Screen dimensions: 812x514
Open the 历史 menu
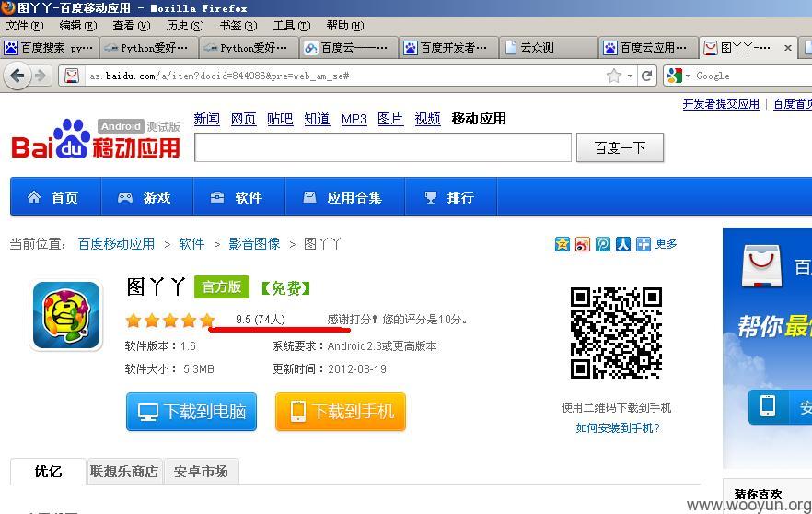click(x=185, y=26)
